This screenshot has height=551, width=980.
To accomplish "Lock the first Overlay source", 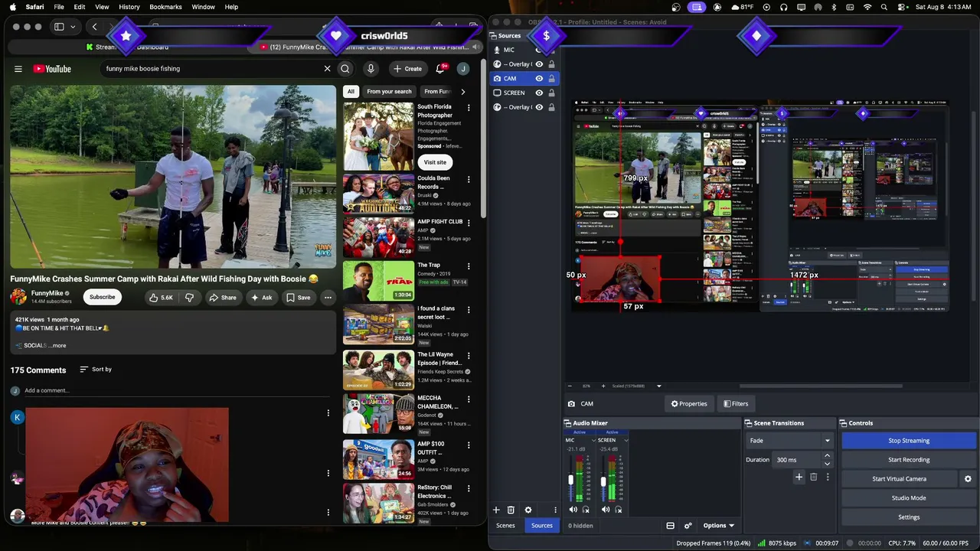I will click(550, 64).
